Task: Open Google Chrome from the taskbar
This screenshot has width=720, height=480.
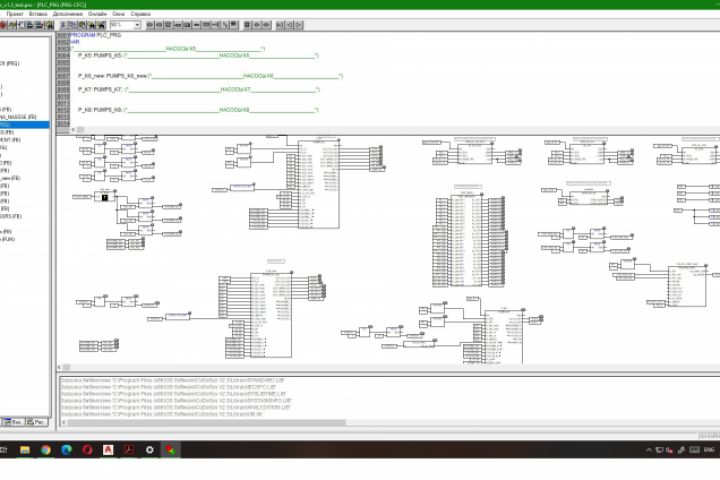Action: [x=45, y=450]
